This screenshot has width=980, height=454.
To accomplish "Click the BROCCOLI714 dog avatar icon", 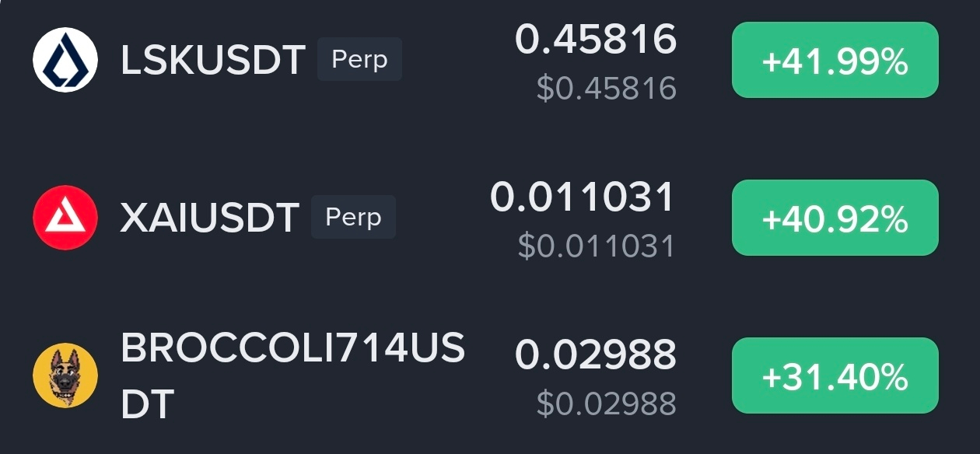I will (x=65, y=375).
